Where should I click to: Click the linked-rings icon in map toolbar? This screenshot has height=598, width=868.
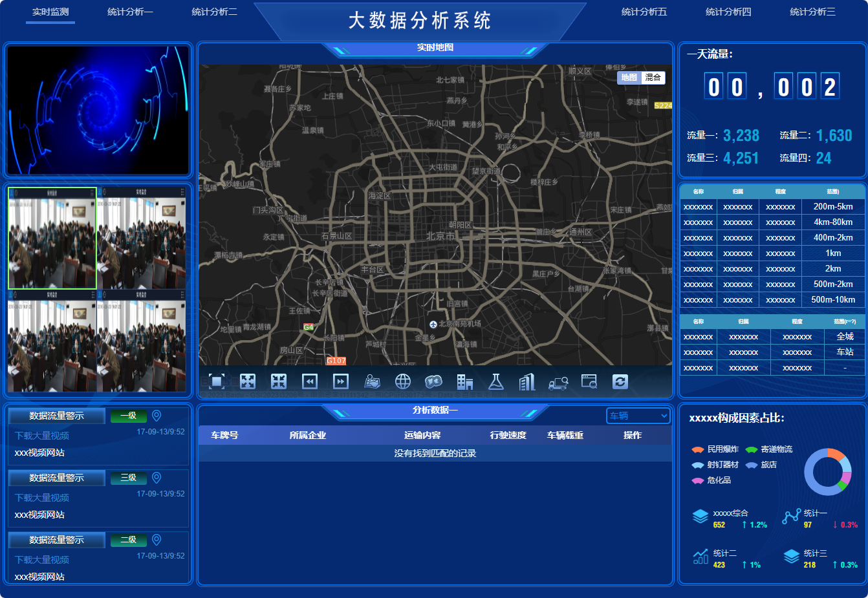click(434, 381)
